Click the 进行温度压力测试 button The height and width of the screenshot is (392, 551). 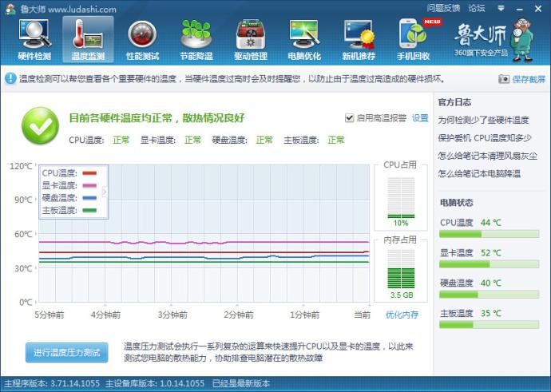[x=67, y=352]
